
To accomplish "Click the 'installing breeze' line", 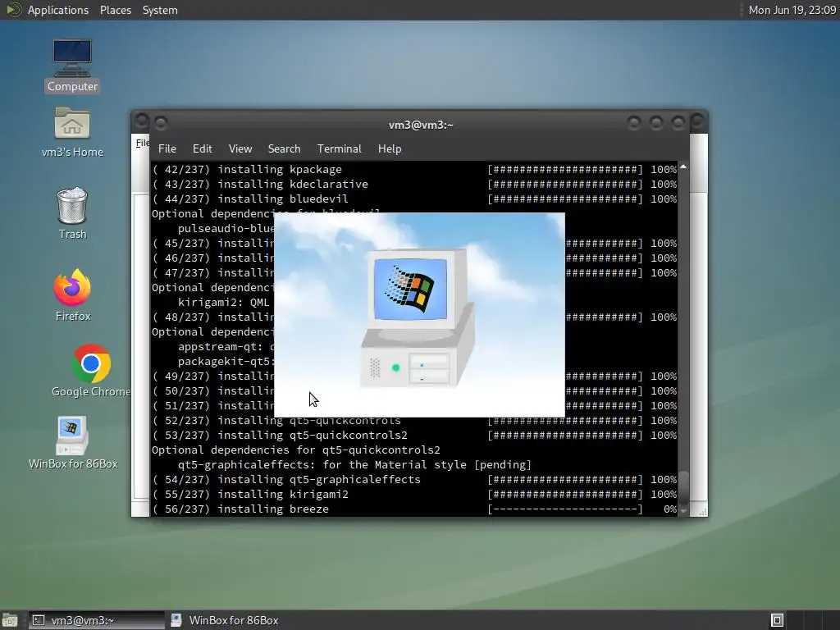I will 414,509.
